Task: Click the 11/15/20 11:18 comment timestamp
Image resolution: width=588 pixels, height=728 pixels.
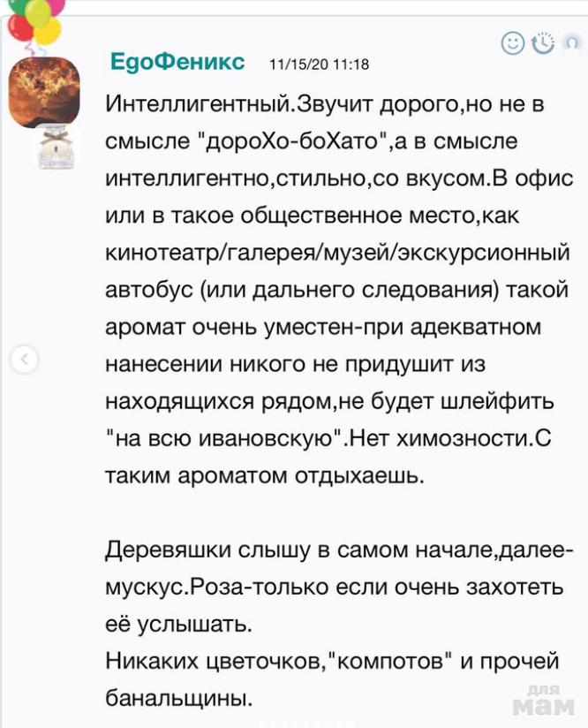Action: click(x=318, y=64)
